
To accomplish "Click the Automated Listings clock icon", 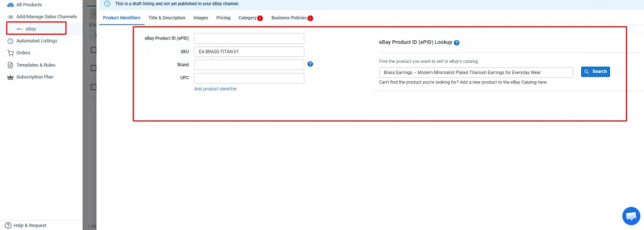I will (10, 41).
